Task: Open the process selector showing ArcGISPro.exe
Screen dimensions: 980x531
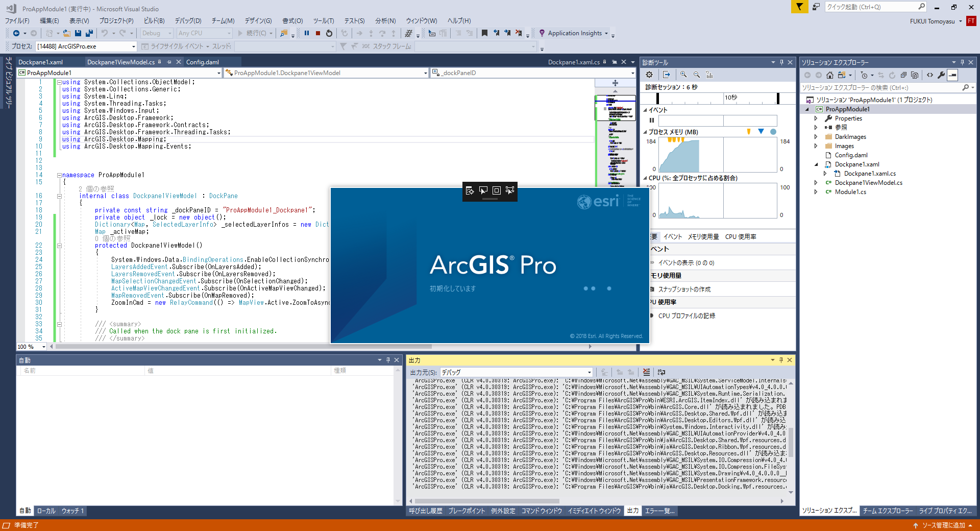Action: point(86,46)
